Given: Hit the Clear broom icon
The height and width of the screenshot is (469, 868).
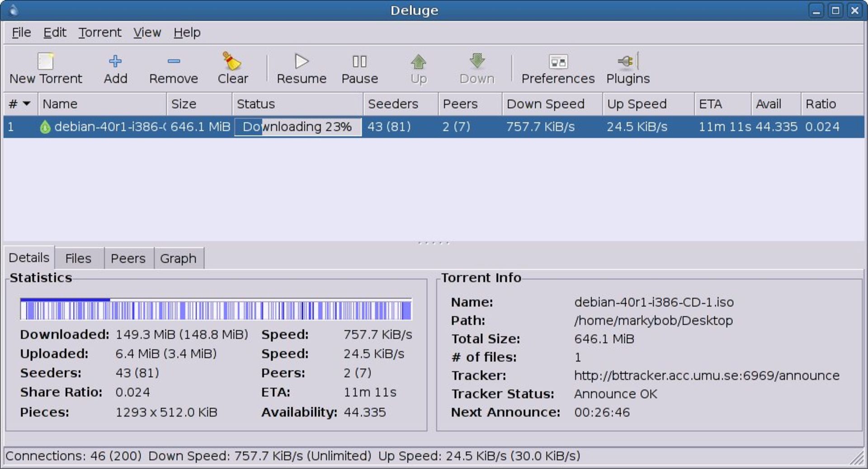Looking at the screenshot, I should coord(232,61).
